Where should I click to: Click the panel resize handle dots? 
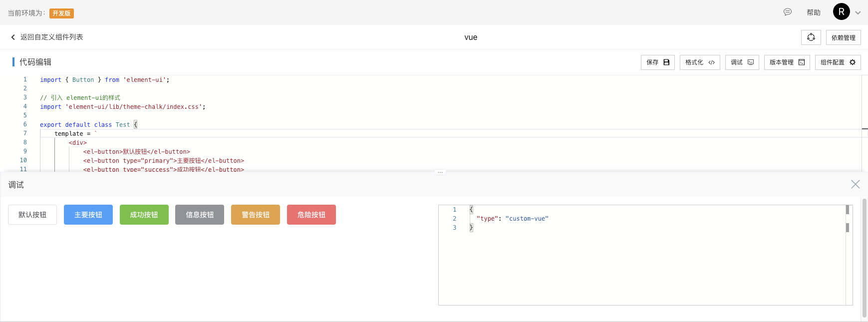(x=440, y=172)
